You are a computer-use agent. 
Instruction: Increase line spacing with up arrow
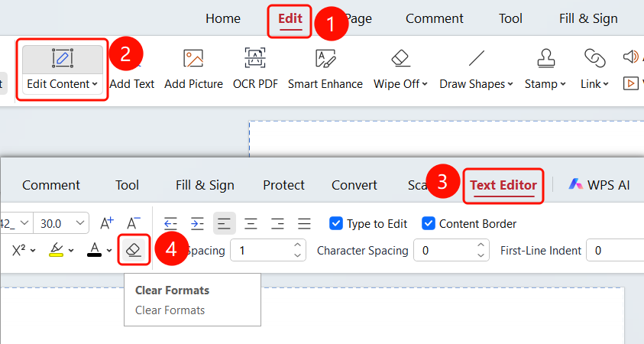click(x=298, y=245)
